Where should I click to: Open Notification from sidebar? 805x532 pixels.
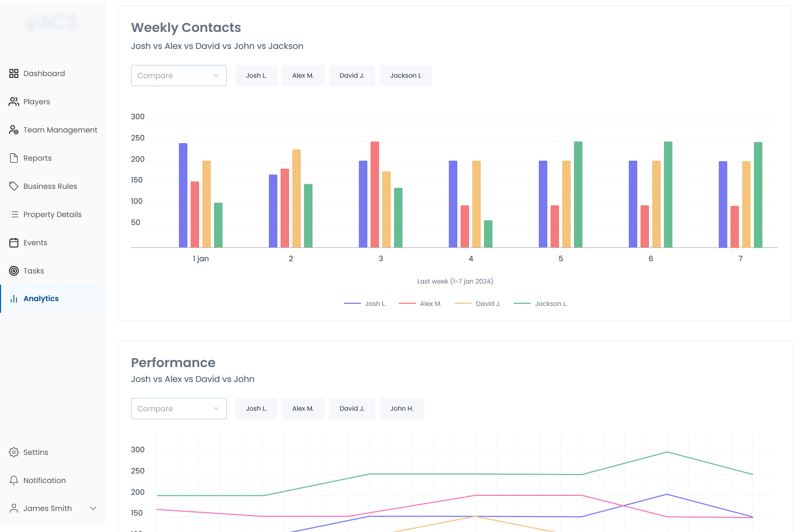click(x=53, y=480)
